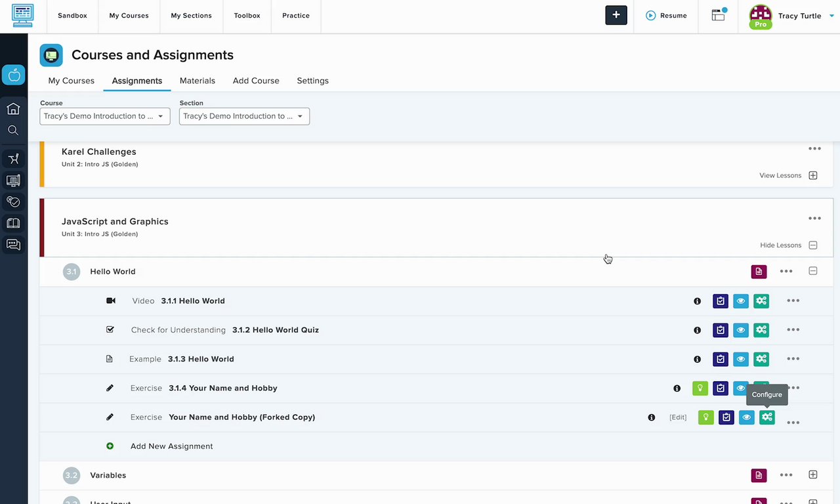The image size is (840, 504).
Task: Open video 3.1.1 Hello World link
Action: 193,301
